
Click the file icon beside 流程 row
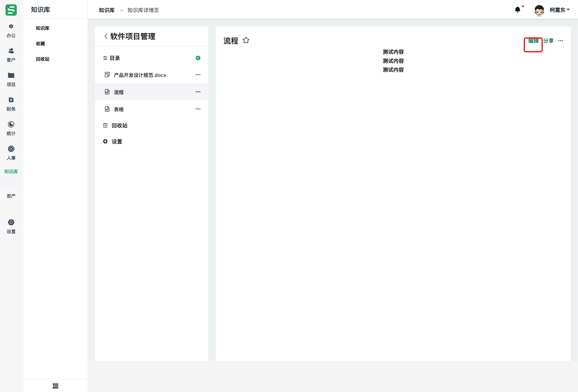click(107, 92)
